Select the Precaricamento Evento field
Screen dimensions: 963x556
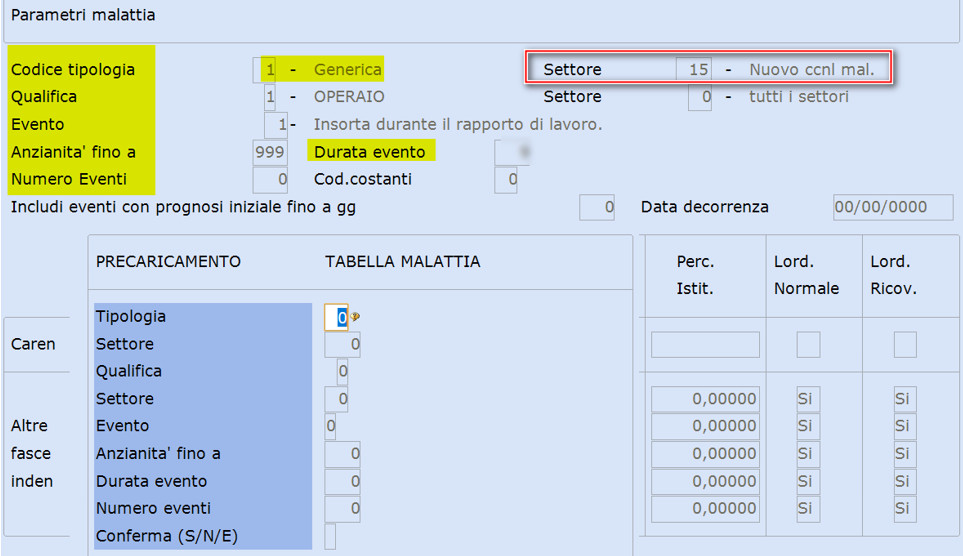330,426
